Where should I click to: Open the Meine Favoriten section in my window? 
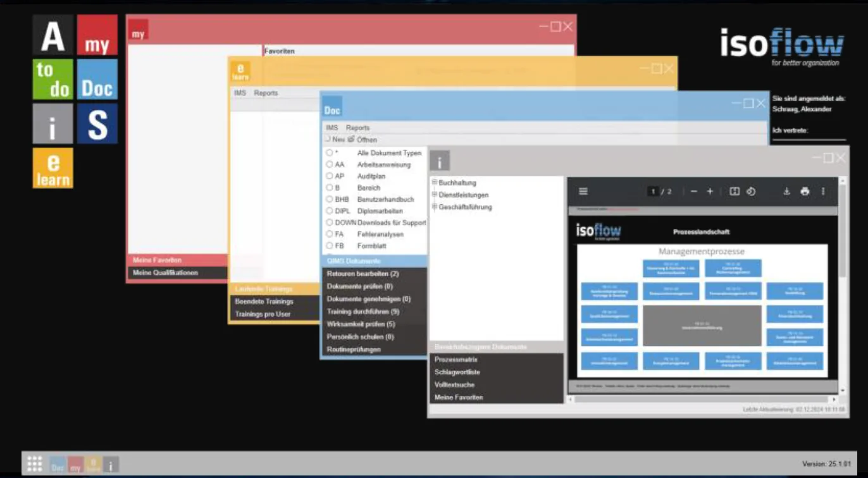pos(177,260)
